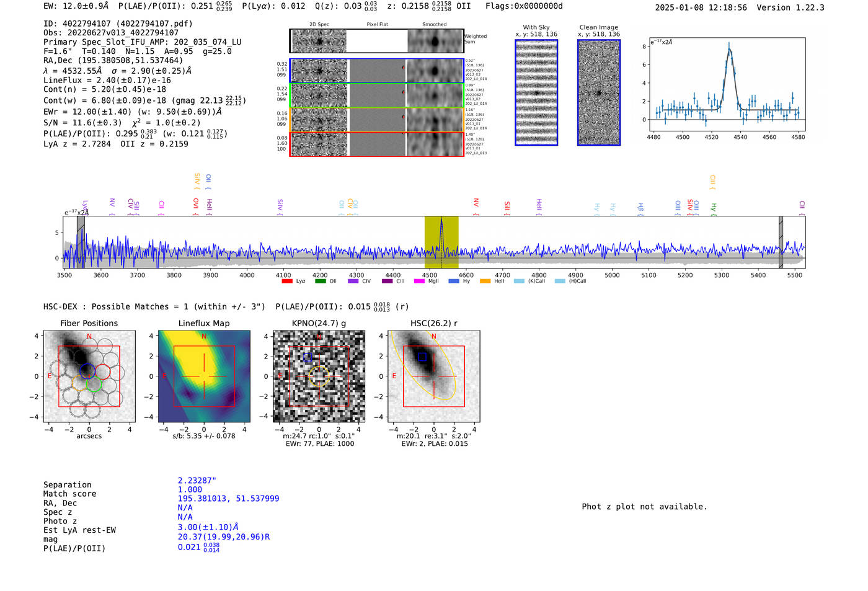Click the red fiber circle in Fiber Positions
Image resolution: width=868 pixels, height=591 pixels.
tap(102, 371)
